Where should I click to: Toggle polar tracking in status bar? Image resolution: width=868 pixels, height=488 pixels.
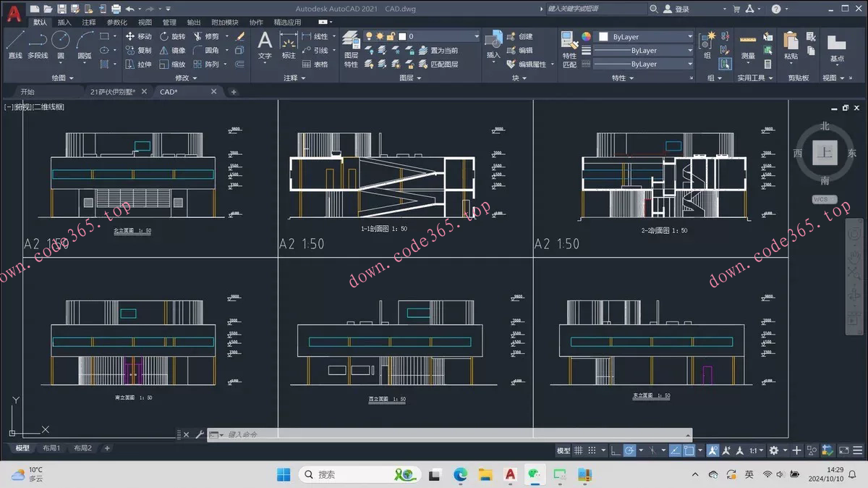[630, 450]
